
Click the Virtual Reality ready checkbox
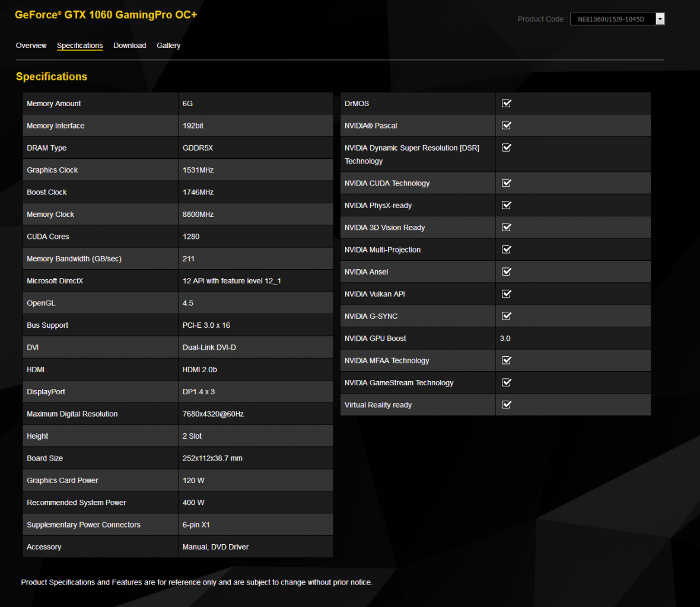click(506, 404)
